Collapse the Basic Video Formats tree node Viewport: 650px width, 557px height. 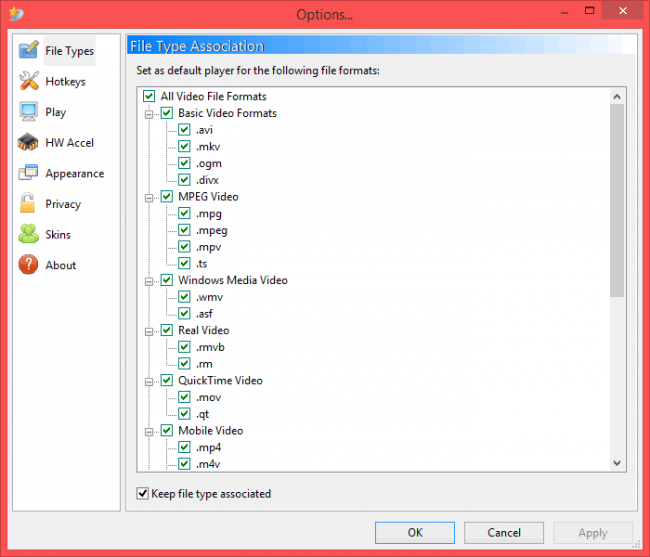pyautogui.click(x=149, y=114)
